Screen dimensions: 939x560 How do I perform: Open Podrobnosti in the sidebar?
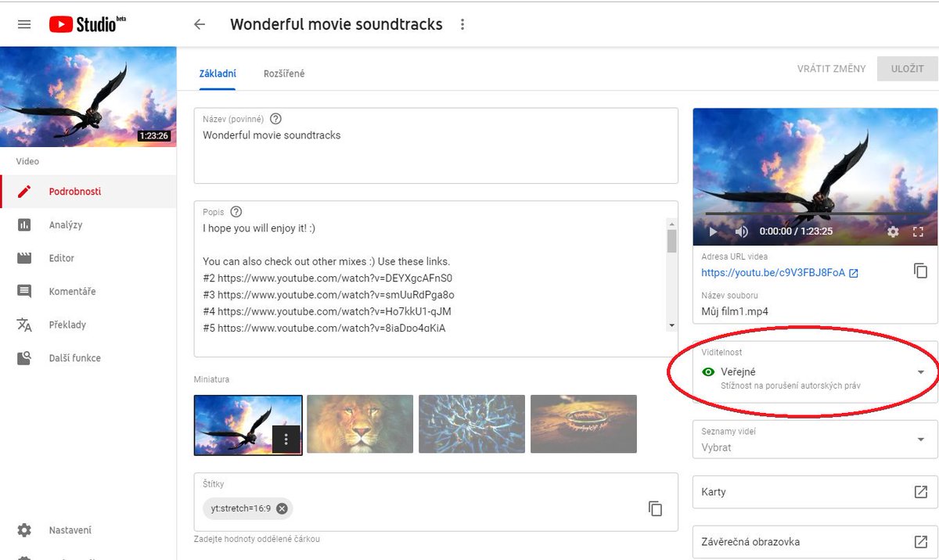tap(88, 192)
